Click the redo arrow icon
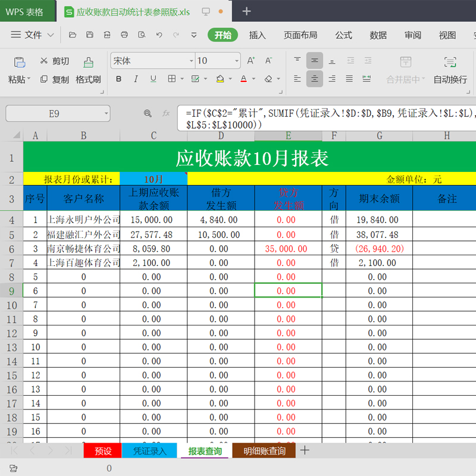This screenshot has height=476, width=476. tap(176, 35)
